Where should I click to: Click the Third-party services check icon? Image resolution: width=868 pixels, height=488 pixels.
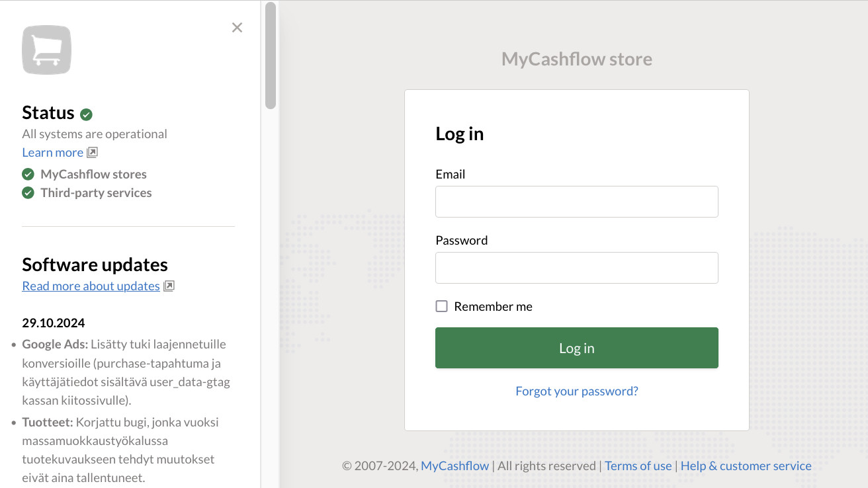point(28,192)
